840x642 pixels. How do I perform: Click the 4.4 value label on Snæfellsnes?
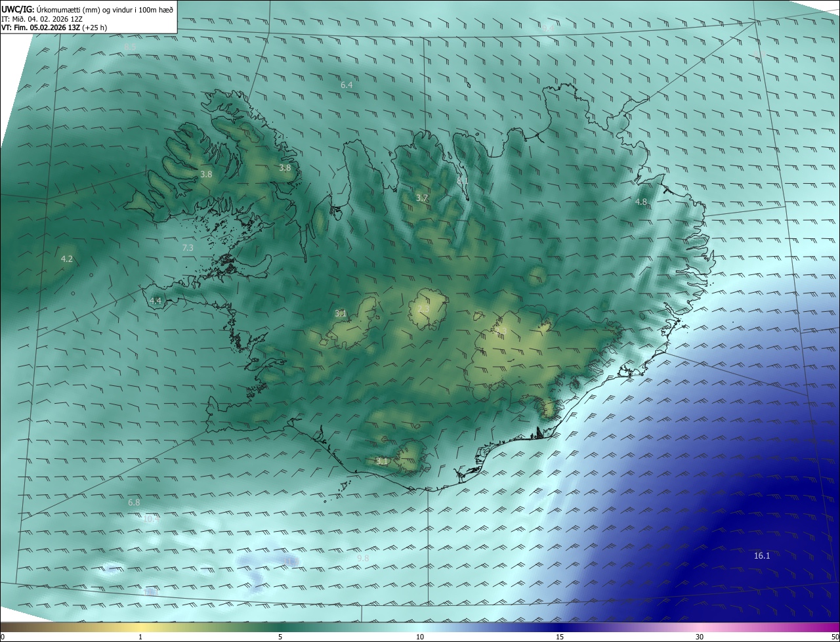tap(156, 301)
